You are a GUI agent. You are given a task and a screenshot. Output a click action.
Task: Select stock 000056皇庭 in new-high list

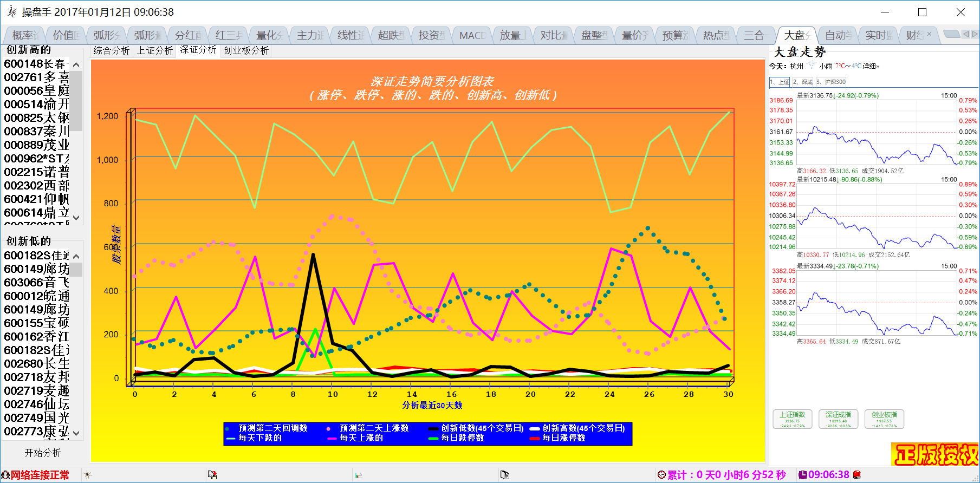[x=36, y=91]
